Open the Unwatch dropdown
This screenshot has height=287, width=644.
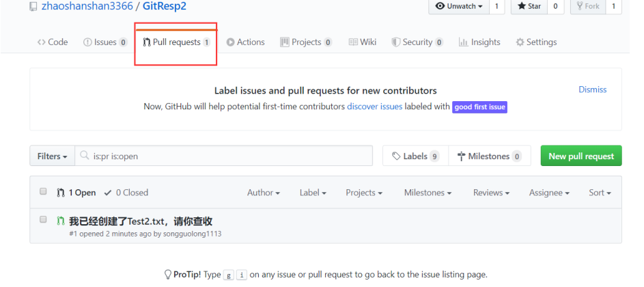pyautogui.click(x=458, y=6)
